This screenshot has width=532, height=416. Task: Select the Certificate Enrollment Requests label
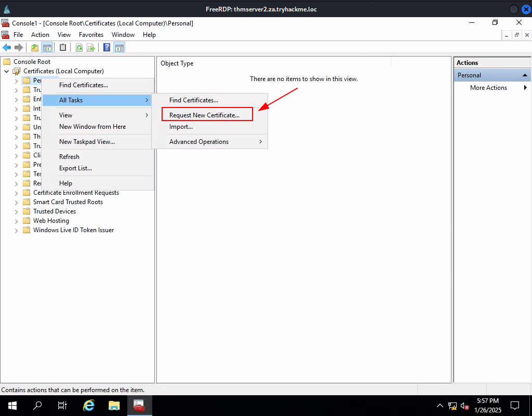76,193
